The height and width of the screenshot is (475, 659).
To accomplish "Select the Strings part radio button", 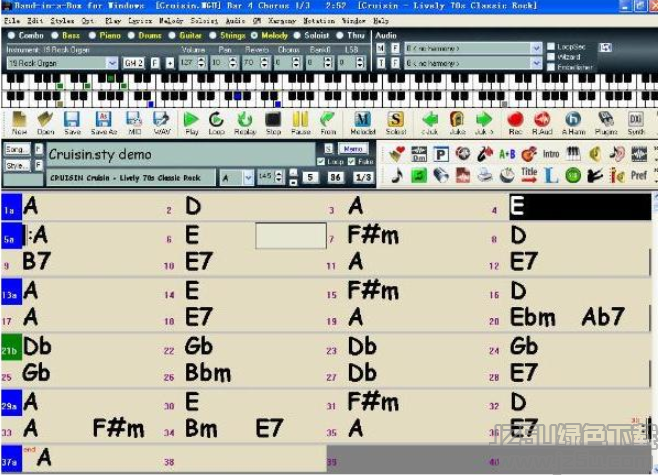I will click(x=213, y=35).
